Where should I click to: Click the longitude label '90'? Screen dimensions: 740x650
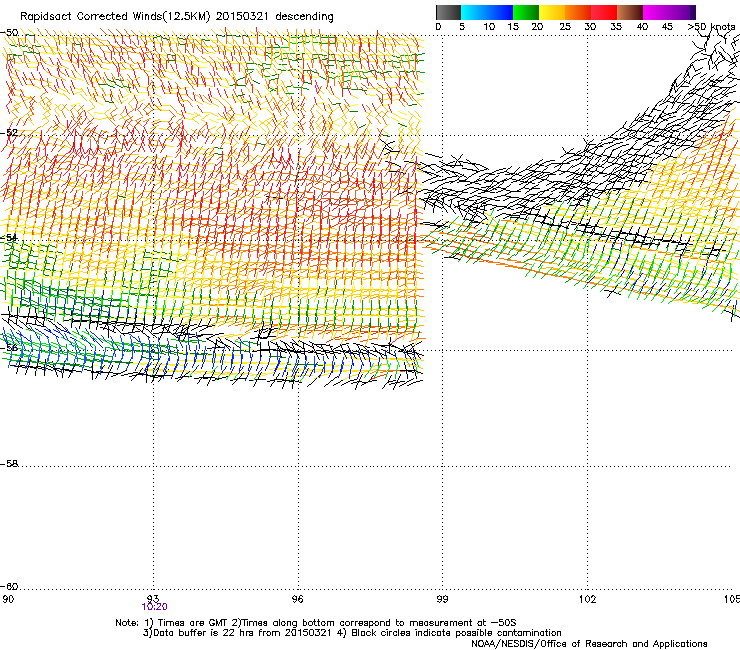tap(8, 599)
